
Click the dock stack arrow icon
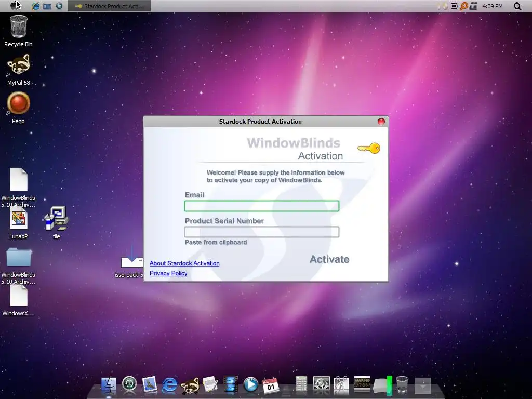click(423, 386)
